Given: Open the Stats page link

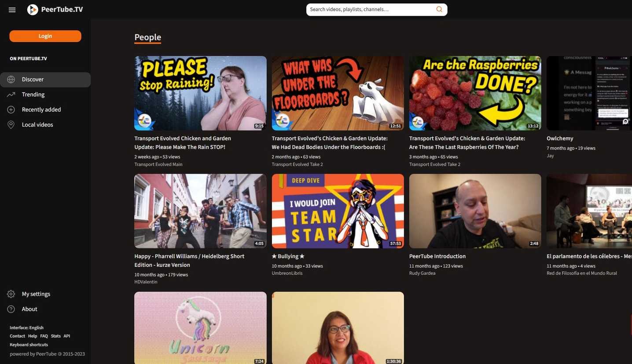Looking at the screenshot, I should tap(55, 336).
